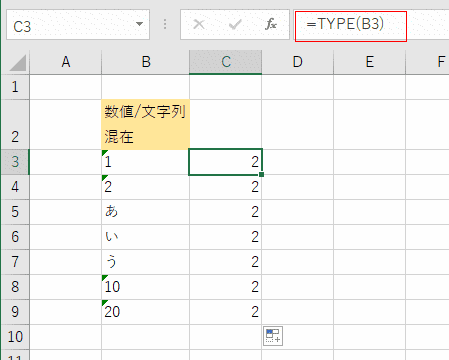Viewport: 449px width, 360px height.
Task: Expand the Name Box dropdown arrow
Action: coord(139,24)
